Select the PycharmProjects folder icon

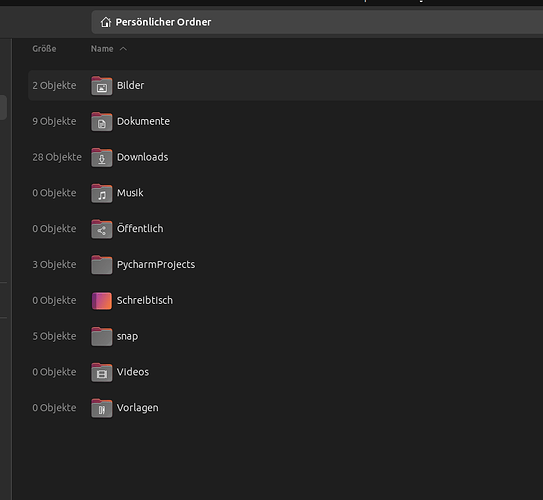point(101,265)
